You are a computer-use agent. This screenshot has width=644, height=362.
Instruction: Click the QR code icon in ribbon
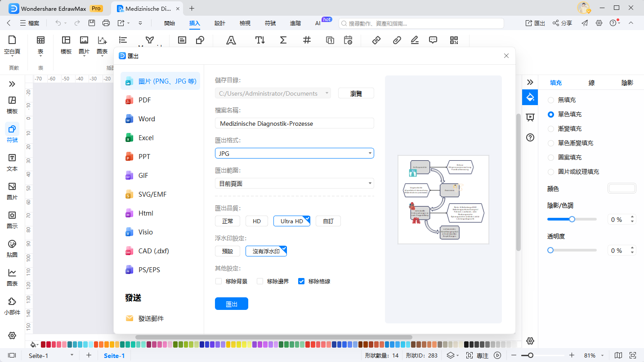454,40
